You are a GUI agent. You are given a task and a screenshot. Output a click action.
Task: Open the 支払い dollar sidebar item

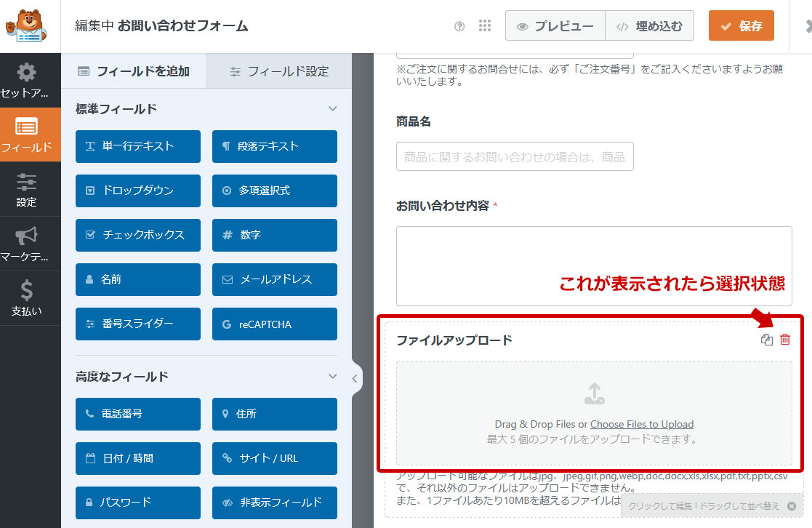click(26, 298)
